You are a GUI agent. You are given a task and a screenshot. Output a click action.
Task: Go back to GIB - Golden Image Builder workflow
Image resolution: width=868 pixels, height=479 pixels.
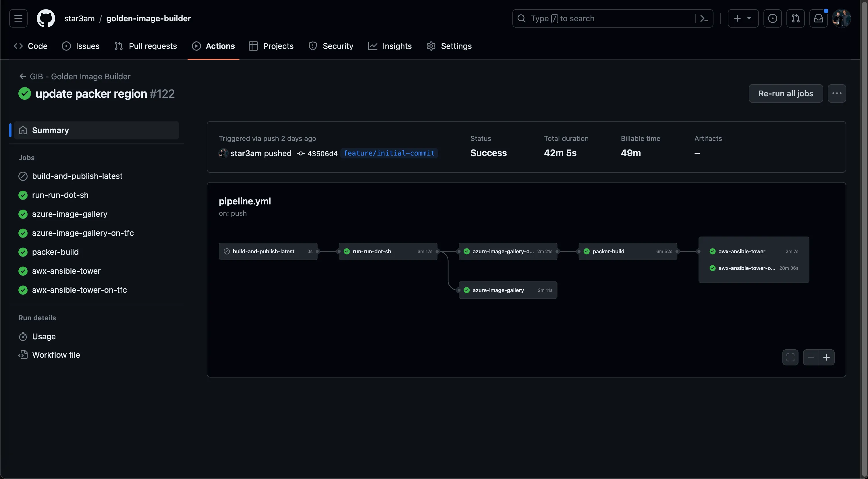coord(75,76)
